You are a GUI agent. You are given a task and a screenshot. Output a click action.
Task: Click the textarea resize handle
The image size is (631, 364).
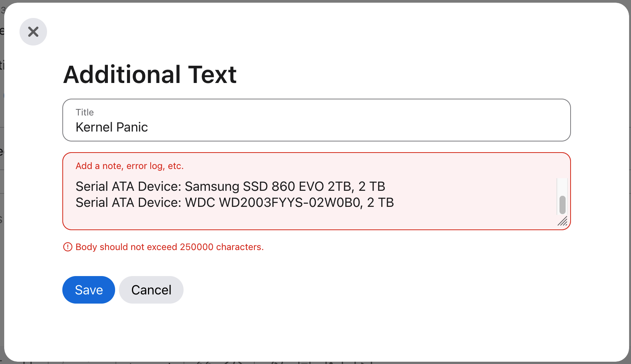coord(562,221)
